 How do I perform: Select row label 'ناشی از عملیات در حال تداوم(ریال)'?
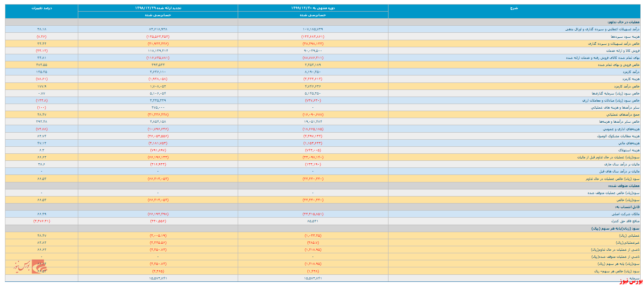tap(616, 250)
